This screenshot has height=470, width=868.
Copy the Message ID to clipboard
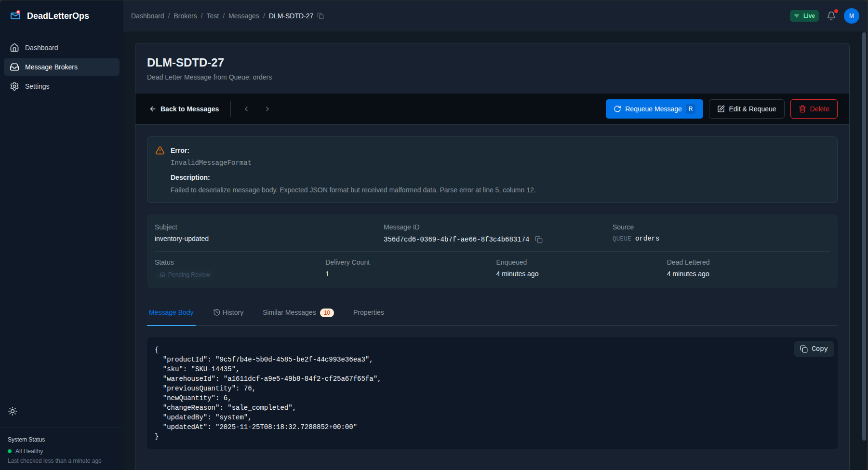(x=538, y=239)
